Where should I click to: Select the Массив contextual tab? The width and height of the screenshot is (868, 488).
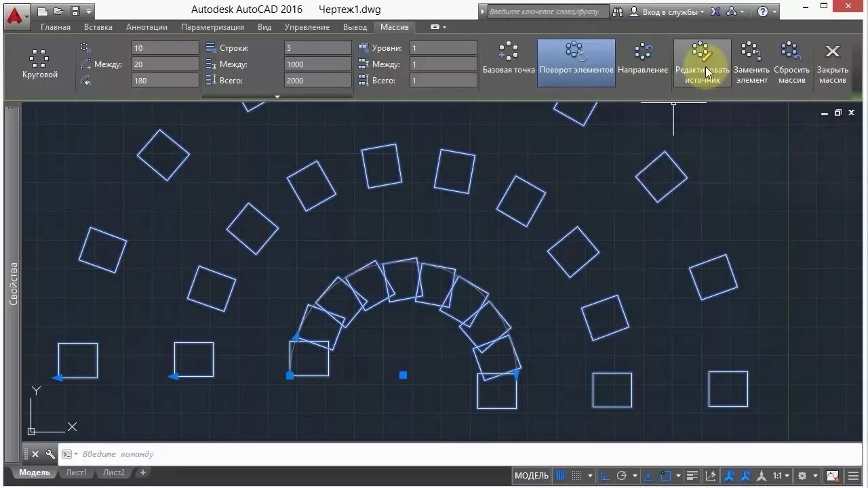coord(395,27)
